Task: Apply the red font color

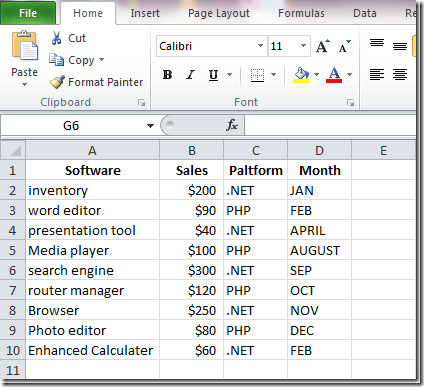Action: pyautogui.click(x=334, y=75)
